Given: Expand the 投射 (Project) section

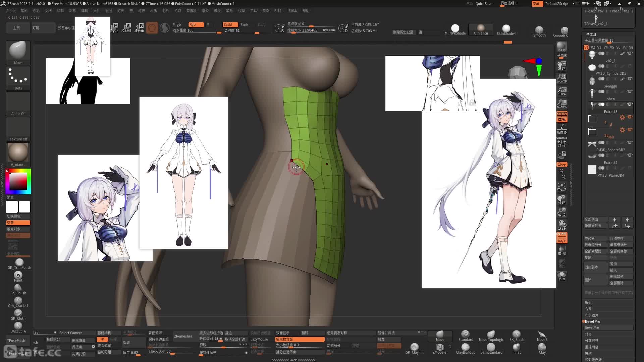Looking at the screenshot, I should point(588,353).
